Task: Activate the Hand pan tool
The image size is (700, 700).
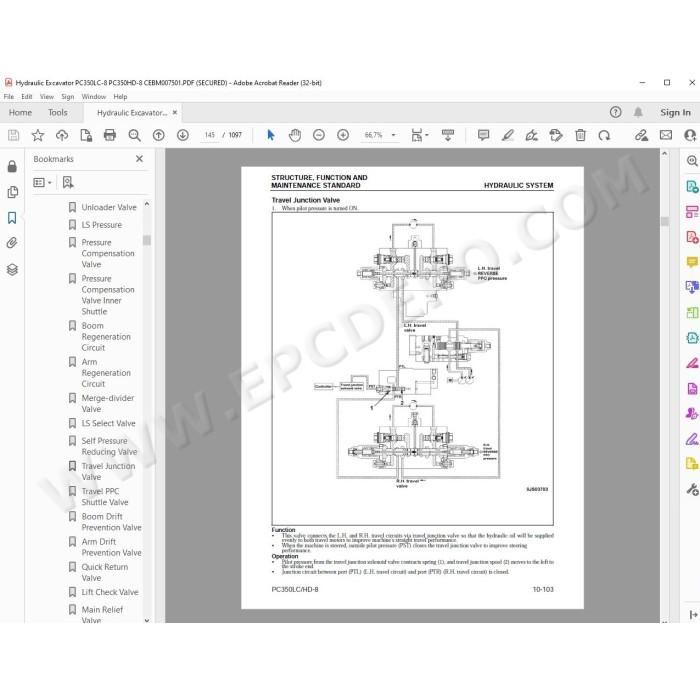Action: pyautogui.click(x=295, y=135)
